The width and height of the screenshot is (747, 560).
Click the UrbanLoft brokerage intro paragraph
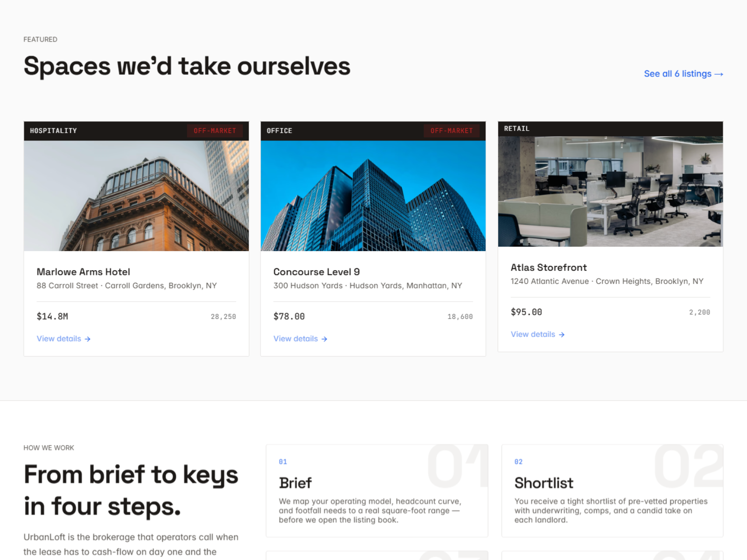coord(131,545)
